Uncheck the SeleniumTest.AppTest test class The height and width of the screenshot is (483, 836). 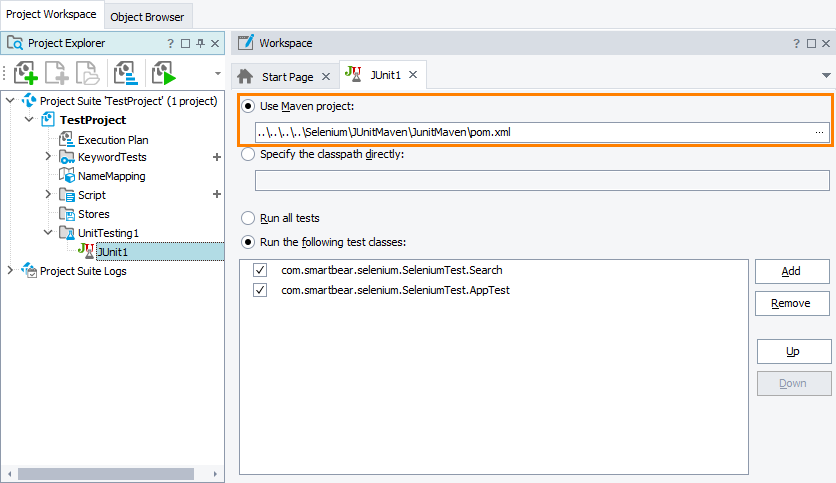(x=260, y=290)
